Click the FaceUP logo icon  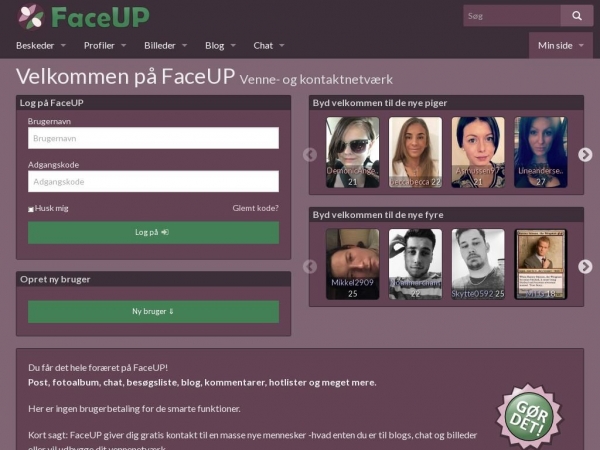pyautogui.click(x=31, y=16)
